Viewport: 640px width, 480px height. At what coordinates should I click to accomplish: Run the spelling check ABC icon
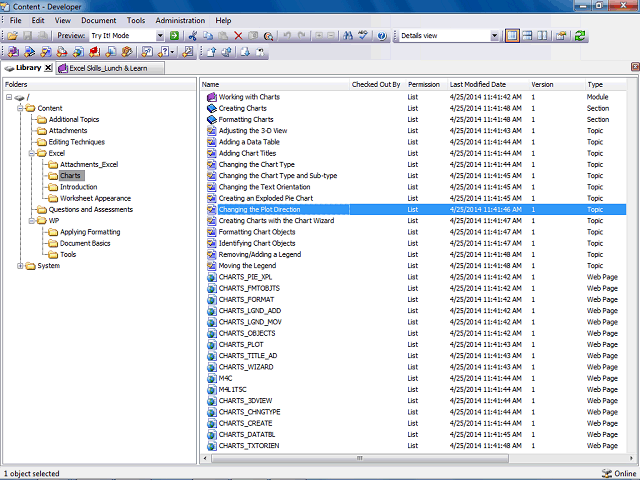click(363, 36)
